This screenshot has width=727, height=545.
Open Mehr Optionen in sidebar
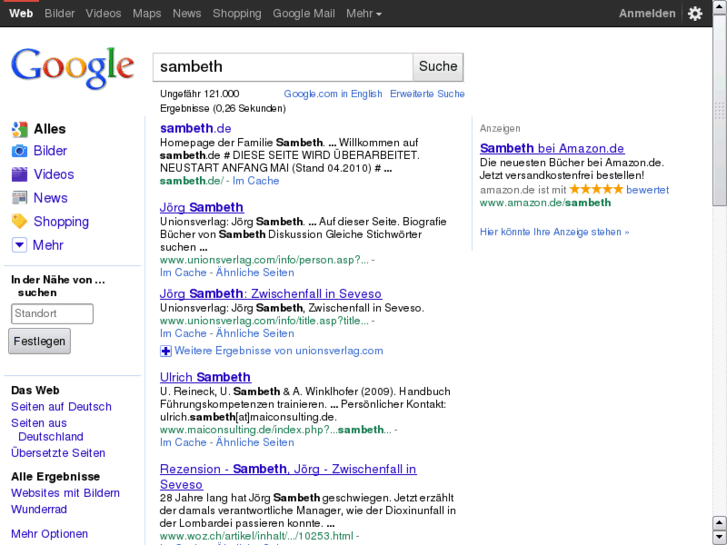(x=50, y=534)
